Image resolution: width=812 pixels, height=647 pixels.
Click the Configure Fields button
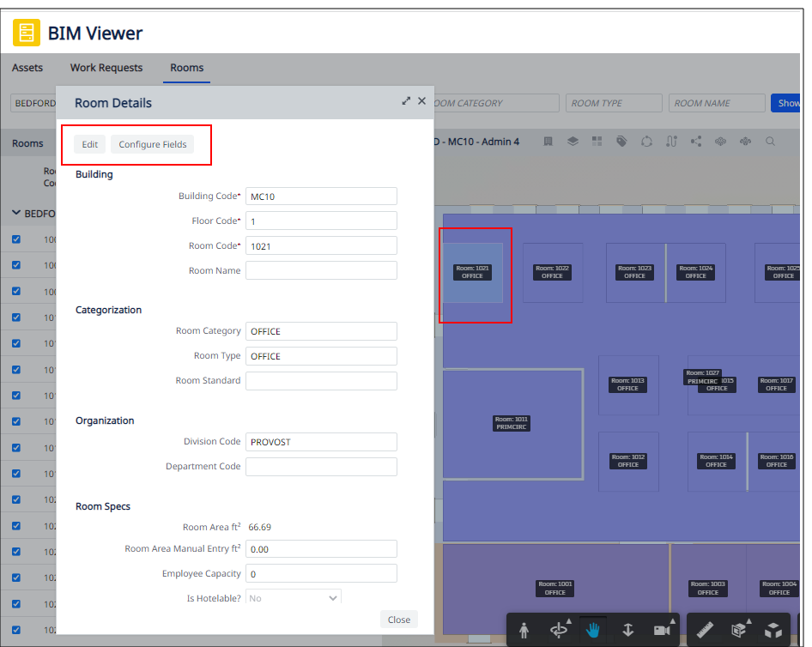tap(152, 144)
